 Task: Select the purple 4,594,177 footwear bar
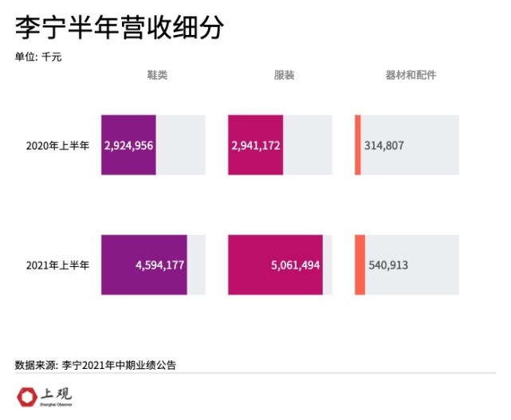pos(144,265)
